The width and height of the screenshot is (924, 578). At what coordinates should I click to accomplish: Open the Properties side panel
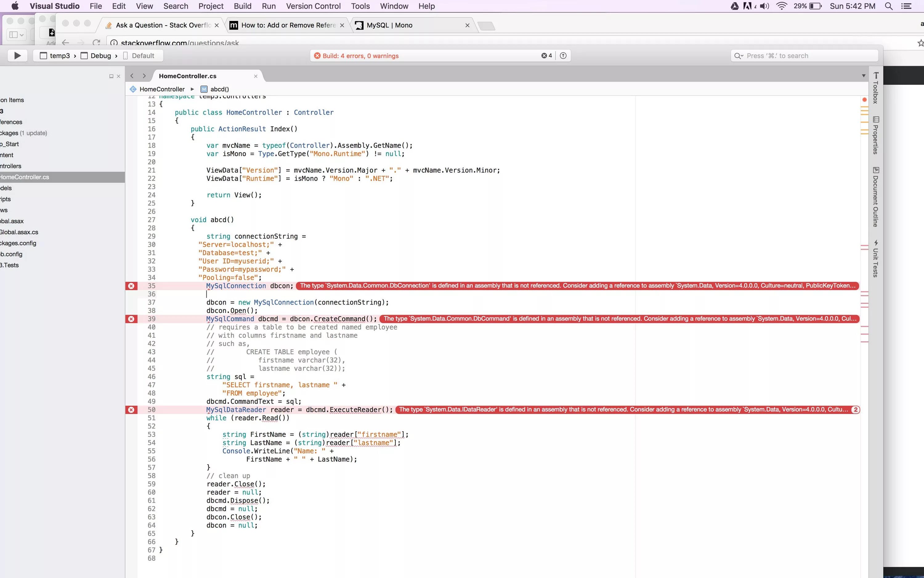point(876,135)
